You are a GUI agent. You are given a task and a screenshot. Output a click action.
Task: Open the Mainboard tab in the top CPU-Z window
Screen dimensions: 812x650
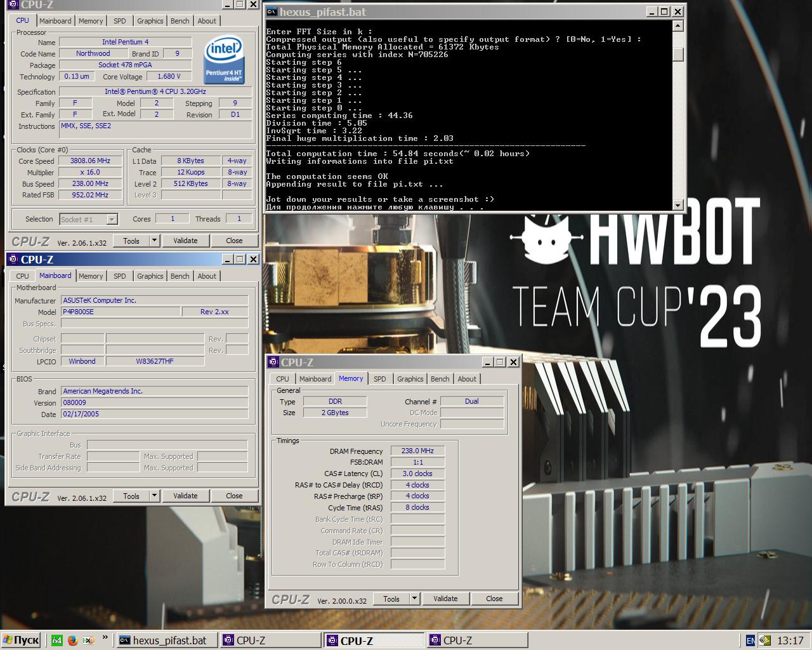point(55,21)
